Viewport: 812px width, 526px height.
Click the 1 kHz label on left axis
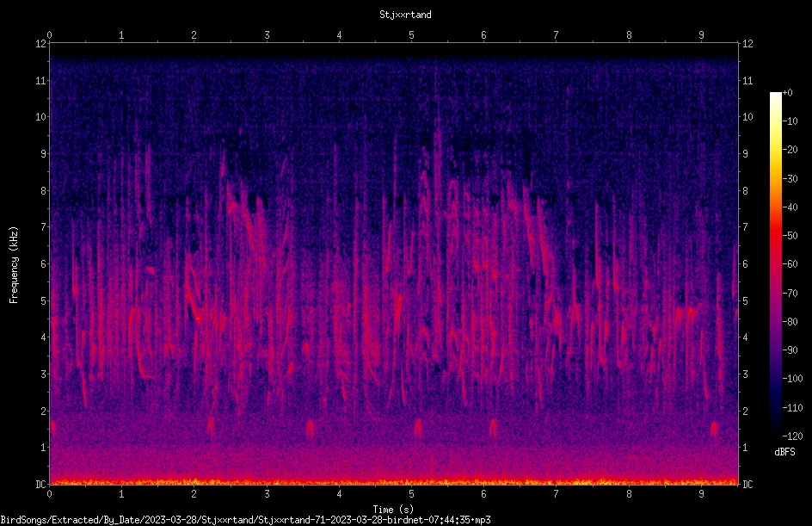44,448
